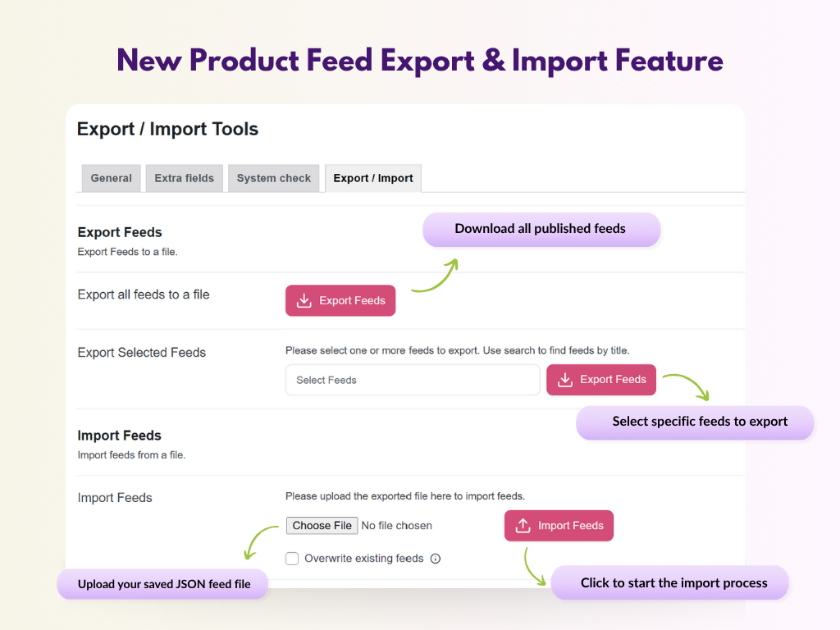This screenshot has height=630, width=840.
Task: Click 'Click to start the import process' callout
Action: click(x=673, y=583)
